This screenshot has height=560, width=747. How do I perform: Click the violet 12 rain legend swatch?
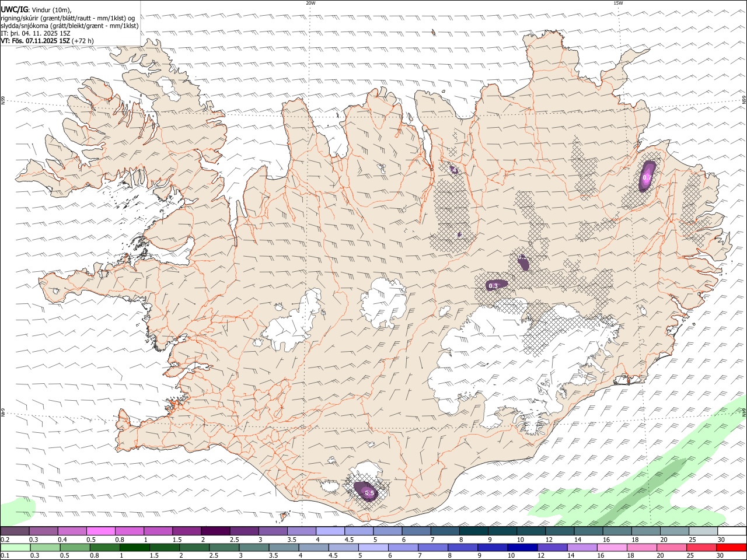[x=552, y=548]
